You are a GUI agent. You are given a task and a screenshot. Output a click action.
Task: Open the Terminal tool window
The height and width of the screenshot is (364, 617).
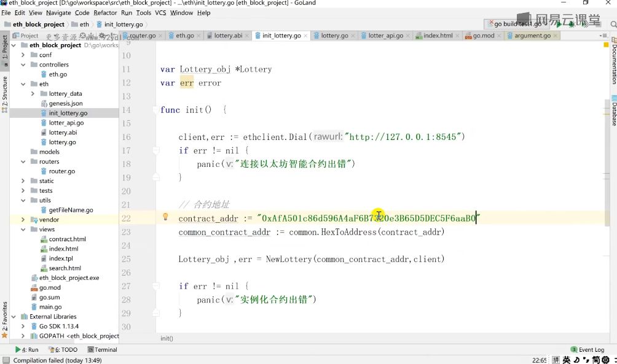pos(102,349)
